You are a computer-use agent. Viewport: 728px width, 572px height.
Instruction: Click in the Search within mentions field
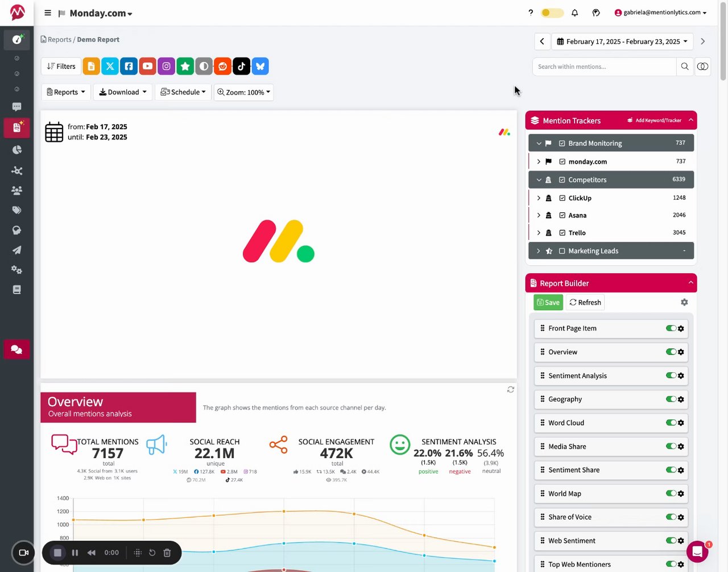coord(604,67)
